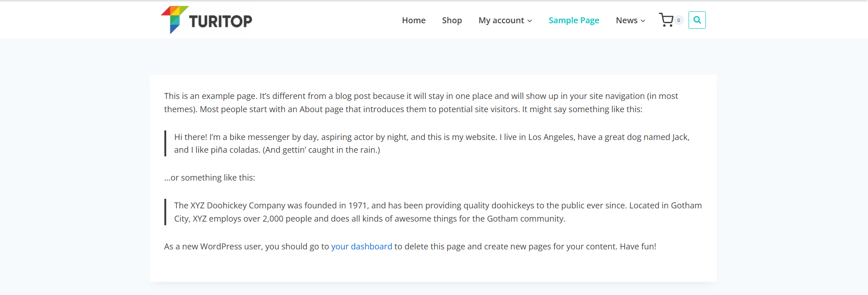Select the Sample Page menu item
The height and width of the screenshot is (295, 868).
(x=573, y=21)
